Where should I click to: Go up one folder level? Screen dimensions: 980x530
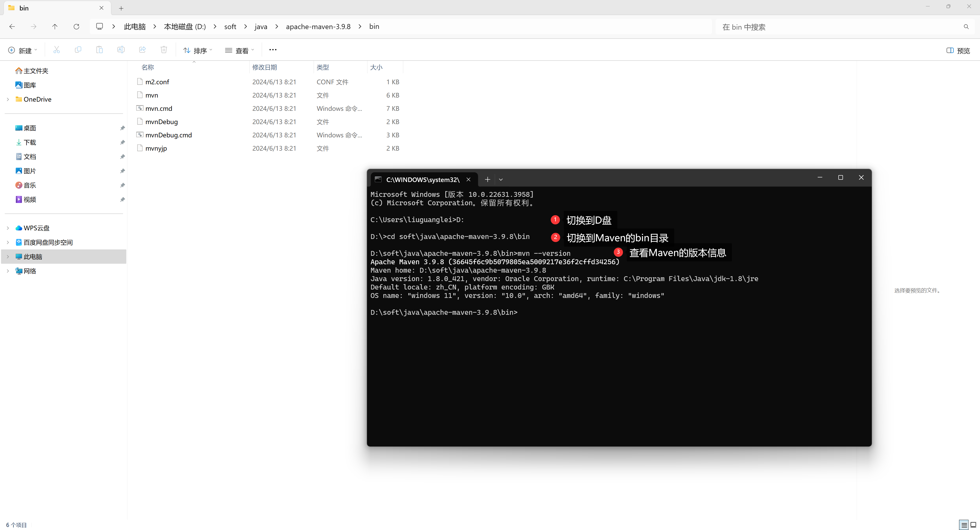[x=55, y=27]
